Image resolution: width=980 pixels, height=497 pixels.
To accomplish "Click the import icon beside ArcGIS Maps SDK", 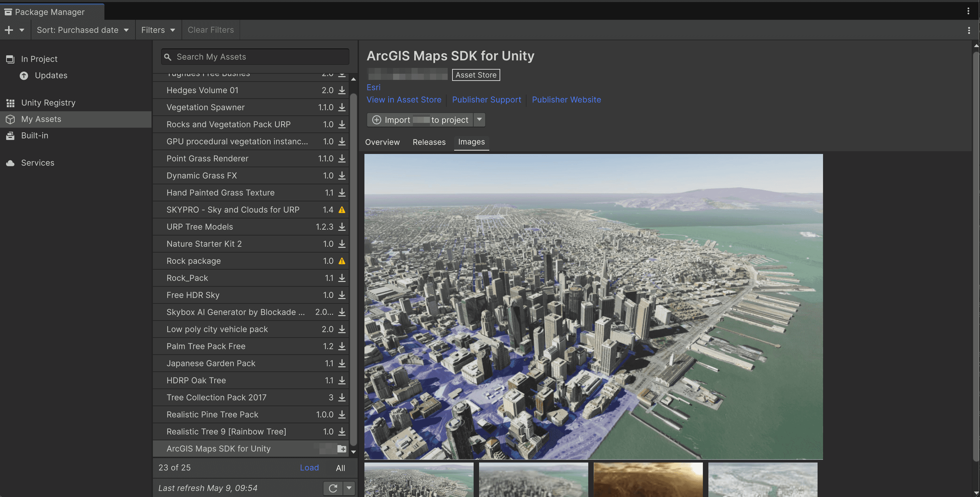I will (x=341, y=449).
